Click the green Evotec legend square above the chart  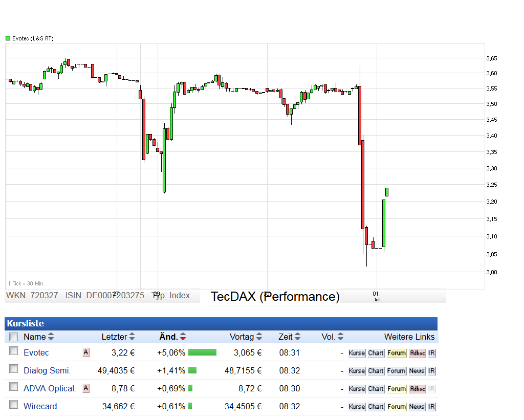pos(7,38)
